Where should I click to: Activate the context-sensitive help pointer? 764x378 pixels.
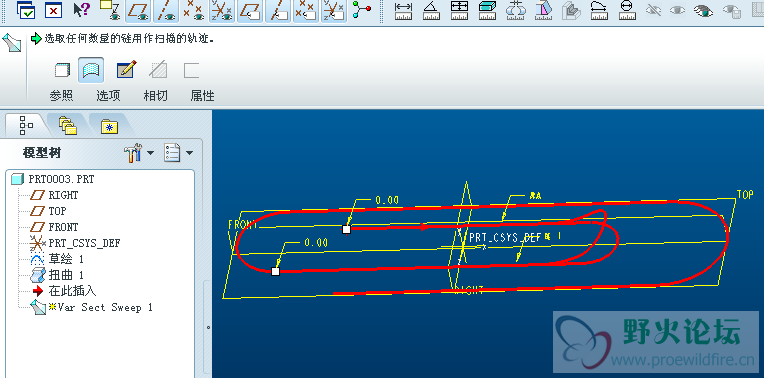(81, 10)
